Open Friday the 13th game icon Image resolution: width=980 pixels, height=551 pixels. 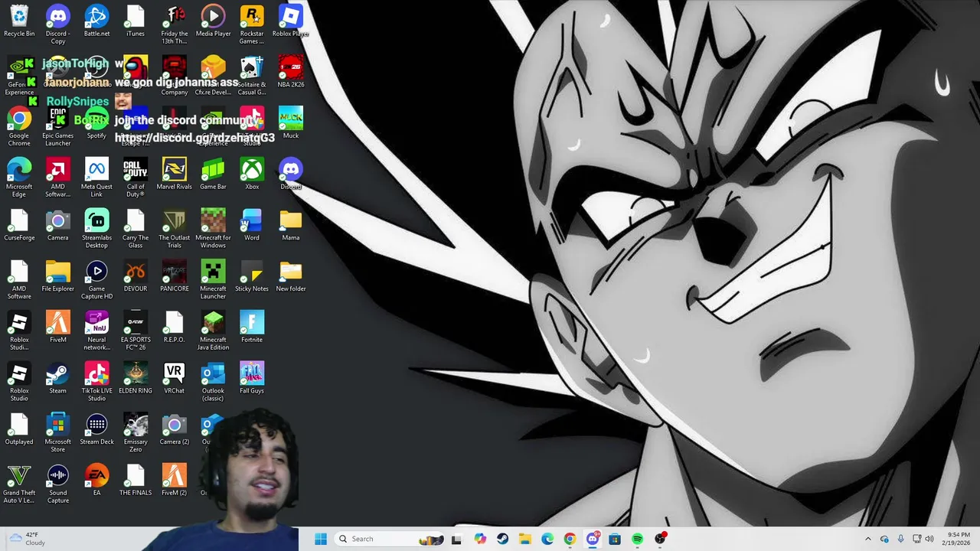pos(174,24)
